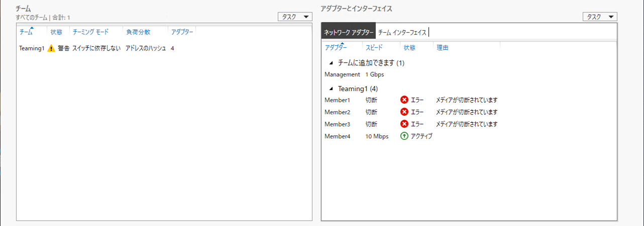Viewport: 644px width, 226px height.
Task: Click the red error icon for Member2
Action: click(404, 112)
